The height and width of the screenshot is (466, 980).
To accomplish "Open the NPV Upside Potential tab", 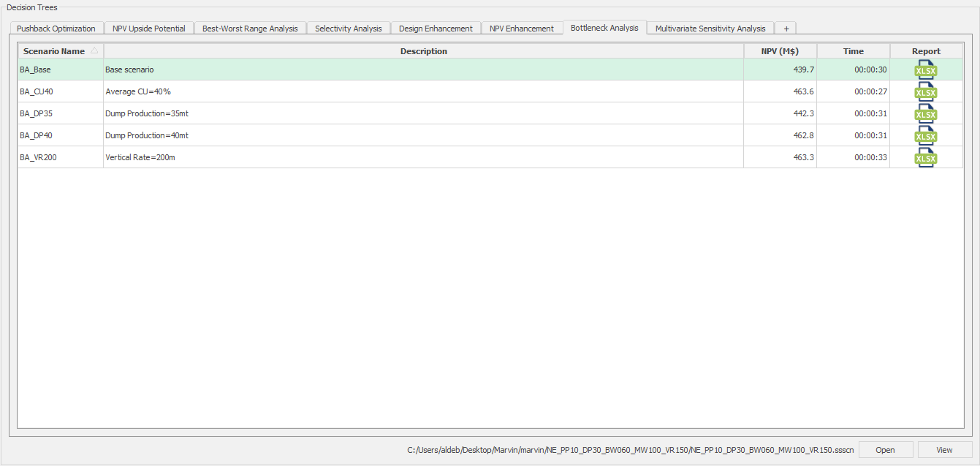I will 148,29.
